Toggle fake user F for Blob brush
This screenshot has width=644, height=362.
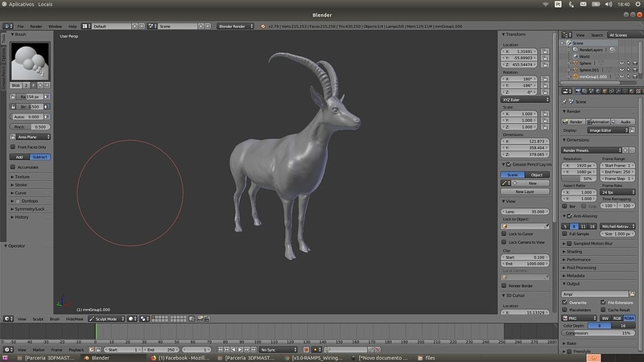click(33, 85)
